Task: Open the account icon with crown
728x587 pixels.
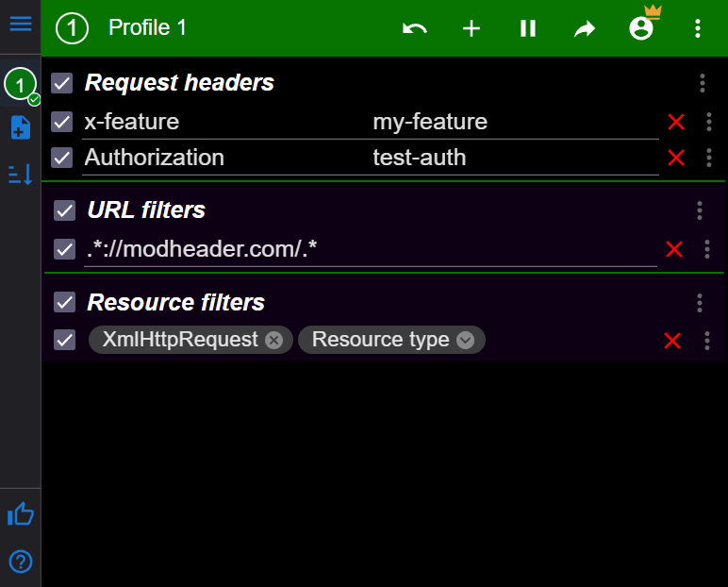Action: [641, 27]
